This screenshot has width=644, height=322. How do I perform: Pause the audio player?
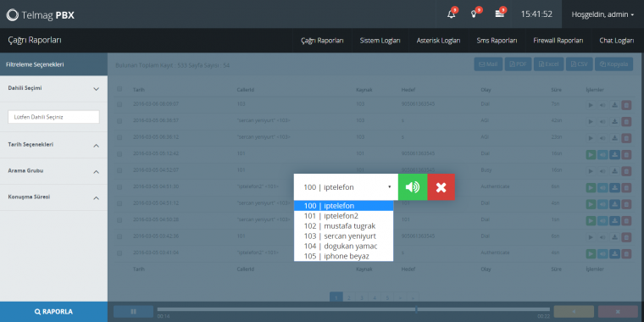[x=134, y=312]
